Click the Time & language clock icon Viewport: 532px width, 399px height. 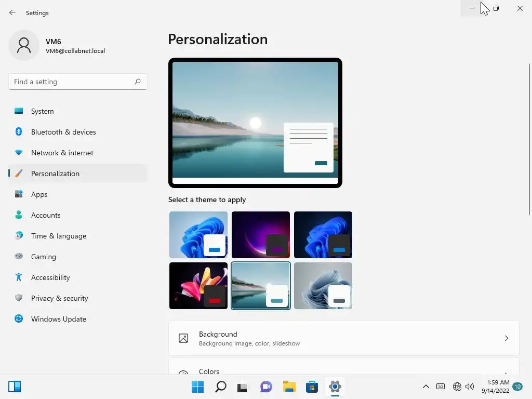pos(19,235)
